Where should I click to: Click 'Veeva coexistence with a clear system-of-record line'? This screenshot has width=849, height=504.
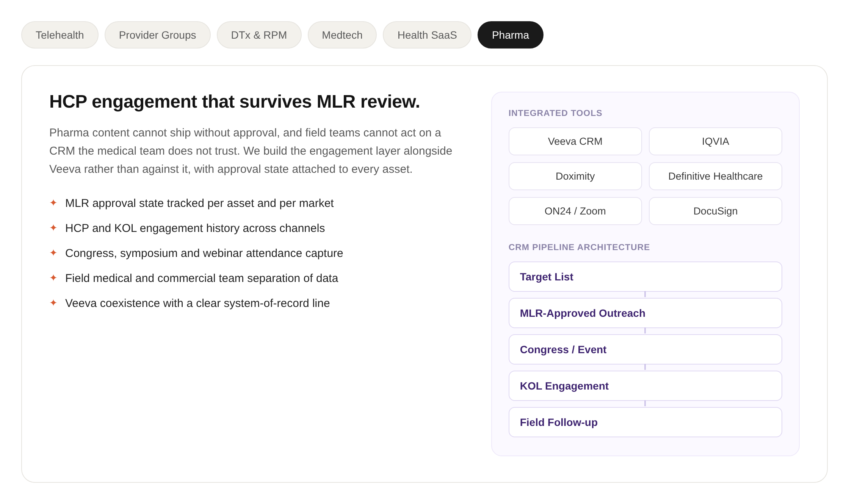(197, 303)
